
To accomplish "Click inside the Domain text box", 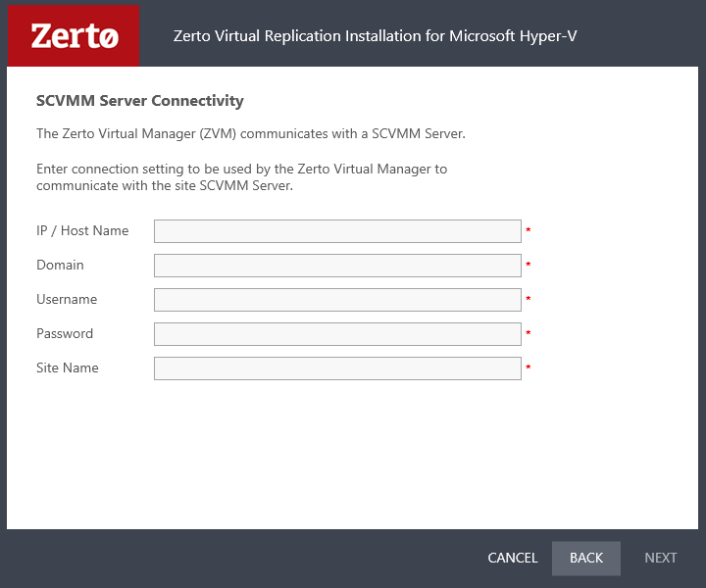I will [337, 266].
